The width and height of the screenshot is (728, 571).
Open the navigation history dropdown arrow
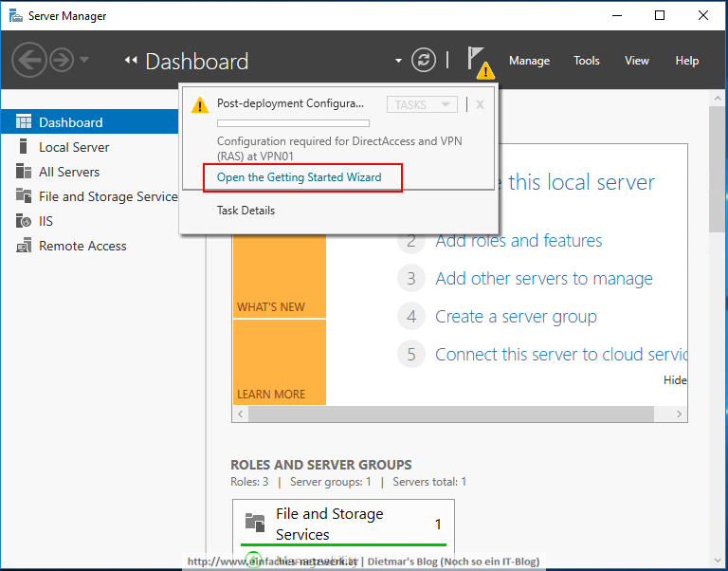coord(84,60)
